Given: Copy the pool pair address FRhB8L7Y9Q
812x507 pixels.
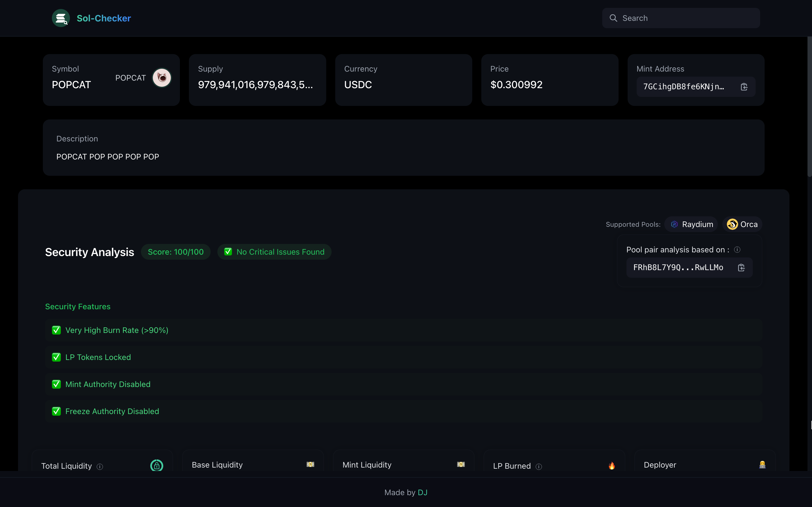Looking at the screenshot, I should (741, 268).
